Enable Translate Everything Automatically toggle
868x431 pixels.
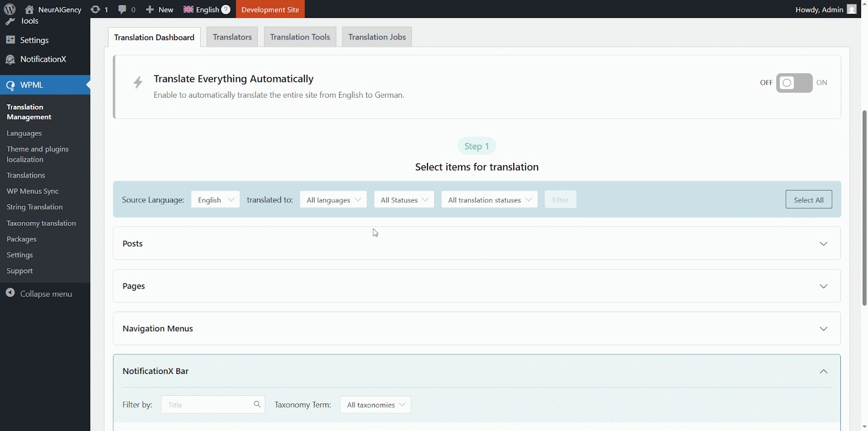tap(794, 83)
